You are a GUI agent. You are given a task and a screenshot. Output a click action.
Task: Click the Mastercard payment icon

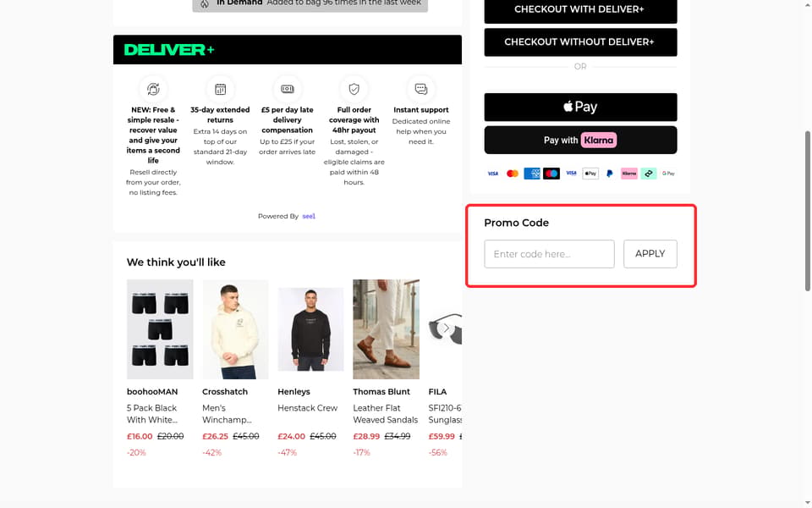pyautogui.click(x=513, y=174)
